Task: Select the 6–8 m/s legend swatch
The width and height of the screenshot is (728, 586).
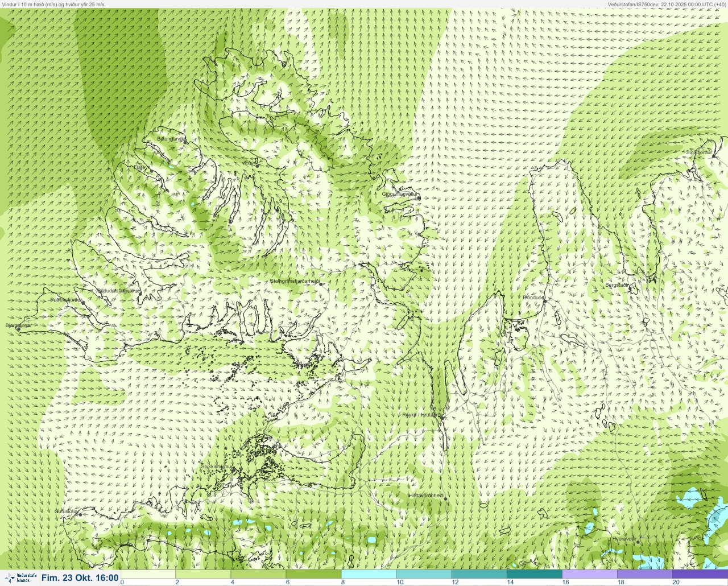Action: 313,574
